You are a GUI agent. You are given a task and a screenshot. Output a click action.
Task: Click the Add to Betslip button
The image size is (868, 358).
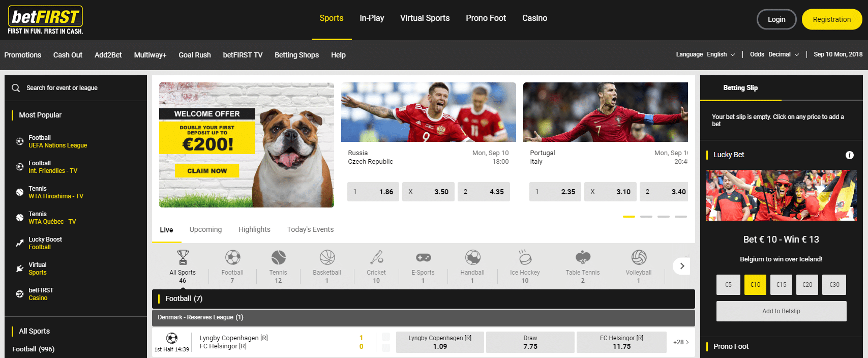pos(781,311)
